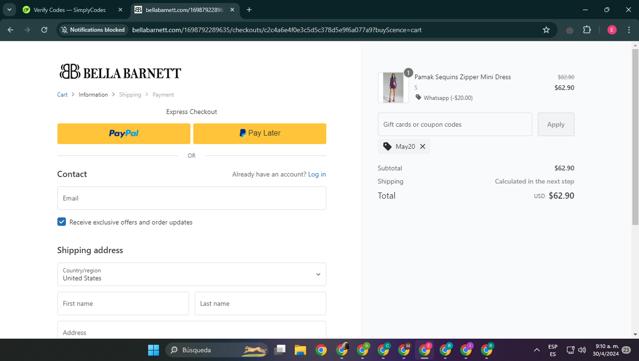639x361 pixels.
Task: Click the $62.90 total amount
Action: click(x=561, y=196)
